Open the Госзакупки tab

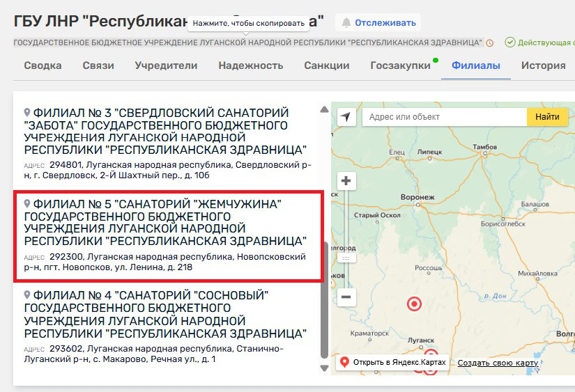click(x=401, y=65)
